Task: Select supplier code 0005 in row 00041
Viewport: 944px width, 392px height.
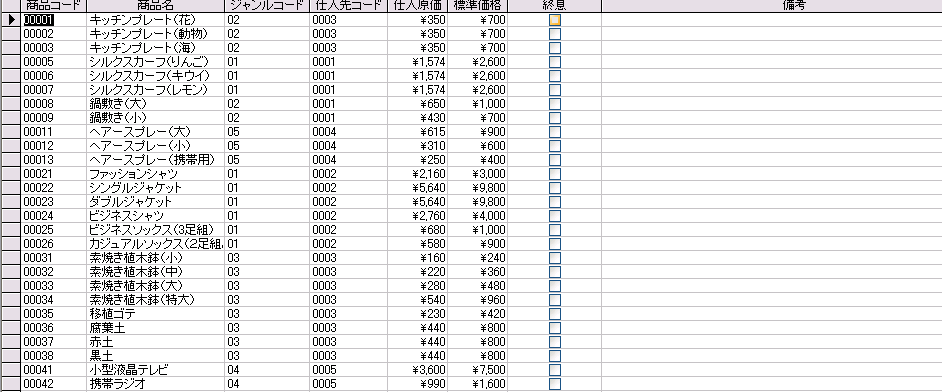Action: pos(349,370)
